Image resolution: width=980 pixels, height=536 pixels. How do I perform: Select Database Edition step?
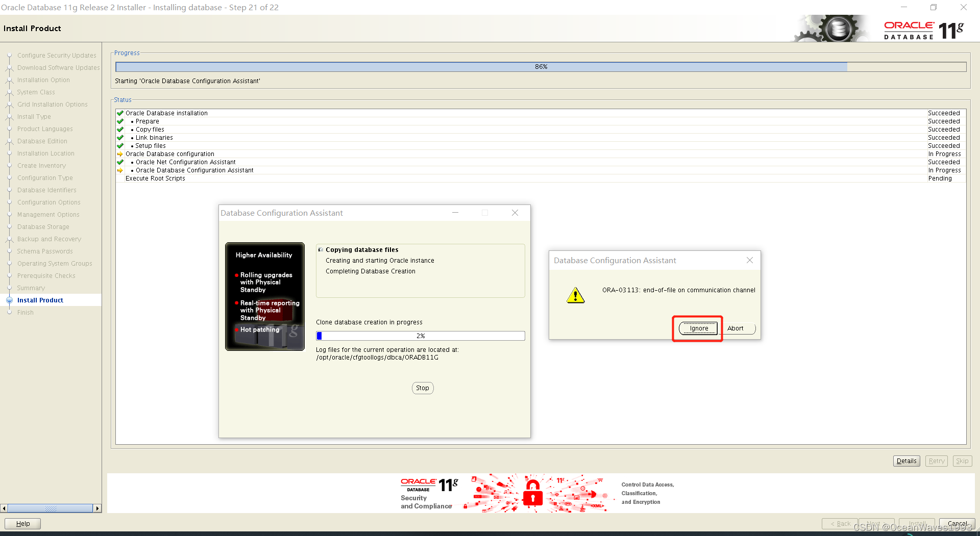coord(42,141)
